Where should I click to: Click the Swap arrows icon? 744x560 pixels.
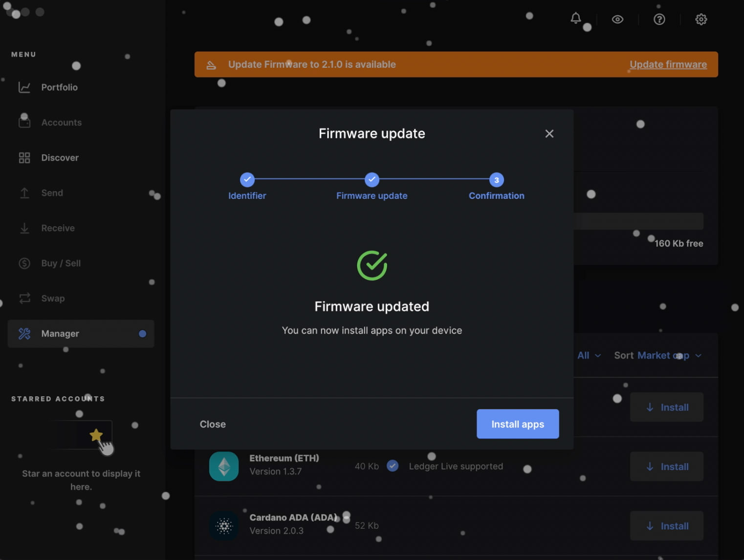(x=24, y=298)
